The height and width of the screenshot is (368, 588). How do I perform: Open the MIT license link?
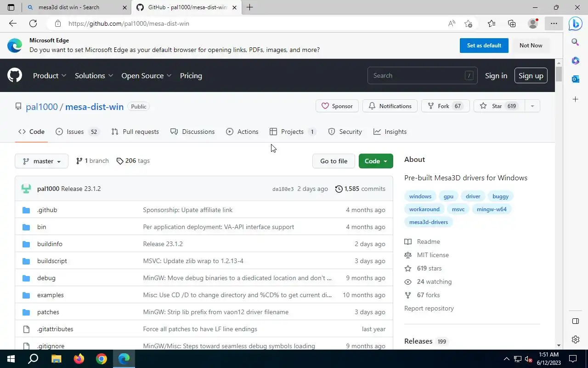(x=433, y=255)
